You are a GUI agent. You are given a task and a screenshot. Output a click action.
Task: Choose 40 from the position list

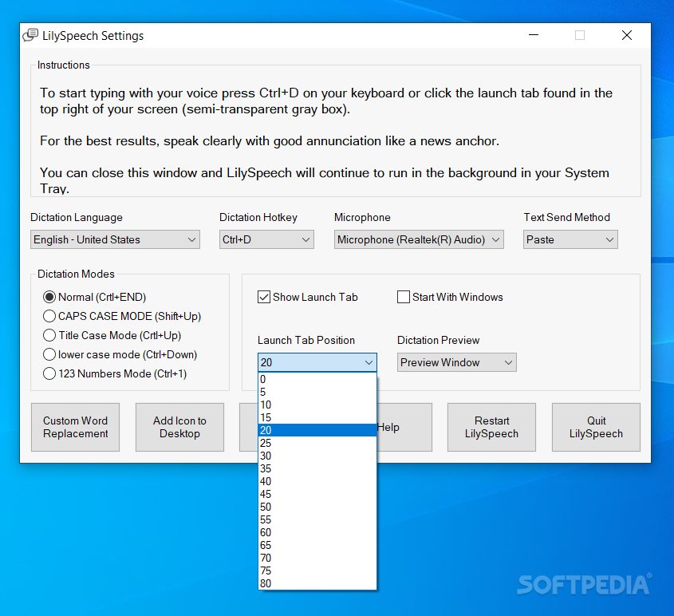317,481
